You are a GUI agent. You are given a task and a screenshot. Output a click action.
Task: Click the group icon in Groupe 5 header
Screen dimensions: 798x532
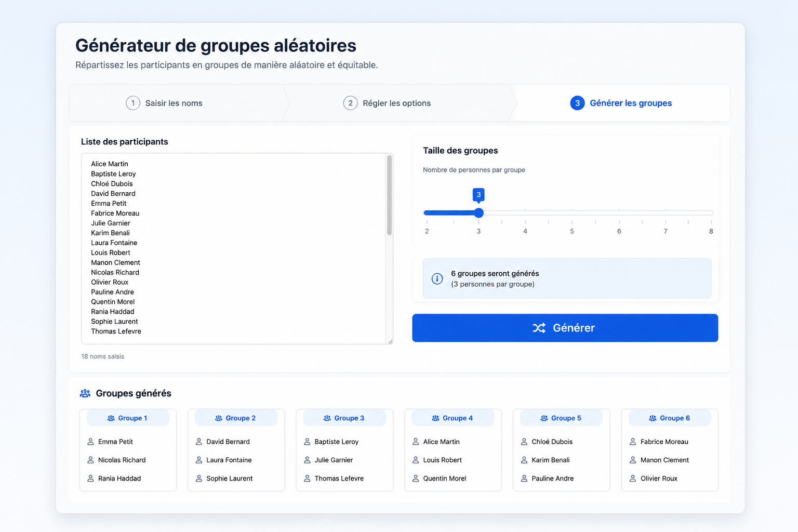point(544,418)
